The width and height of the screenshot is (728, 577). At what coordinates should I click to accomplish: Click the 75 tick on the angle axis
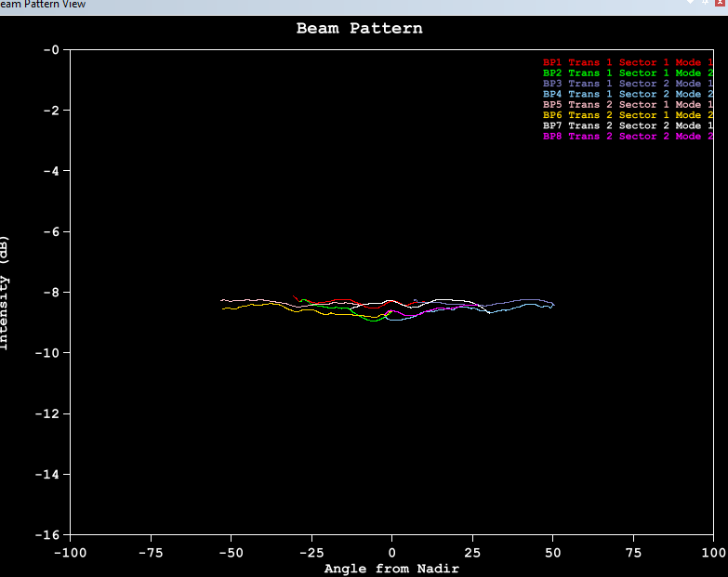[633, 552]
